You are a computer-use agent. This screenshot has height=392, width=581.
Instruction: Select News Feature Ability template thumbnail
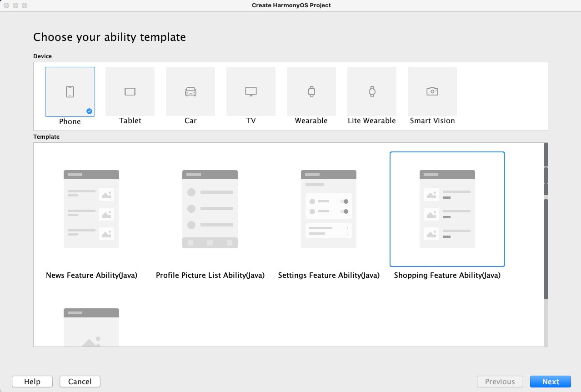point(91,209)
